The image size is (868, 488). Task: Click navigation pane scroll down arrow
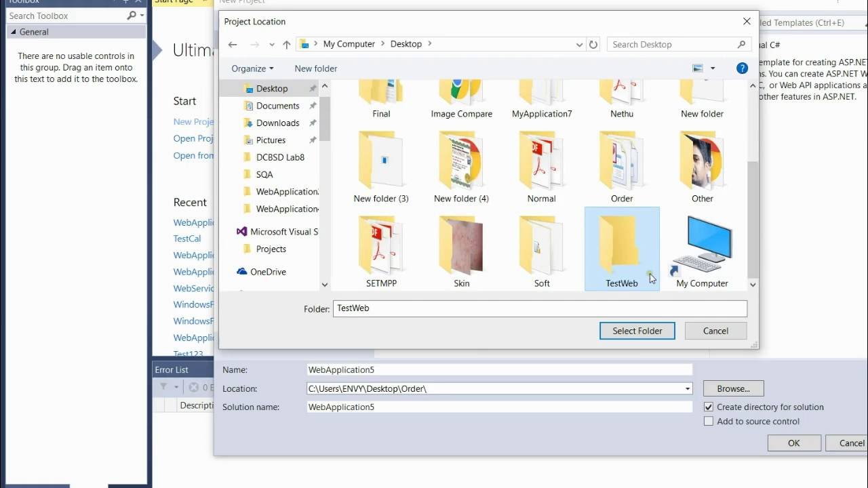pos(324,285)
